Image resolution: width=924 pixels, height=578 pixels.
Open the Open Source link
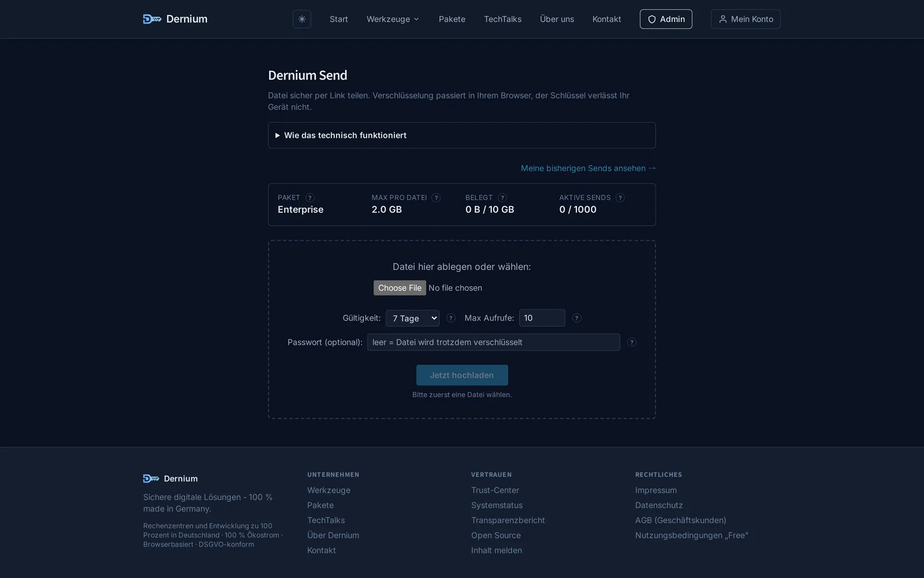coord(496,535)
